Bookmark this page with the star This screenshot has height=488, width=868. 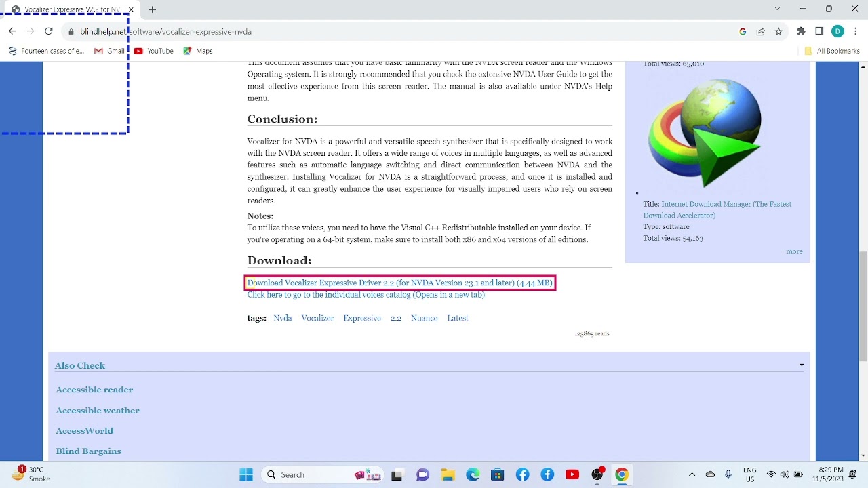pos(778,32)
